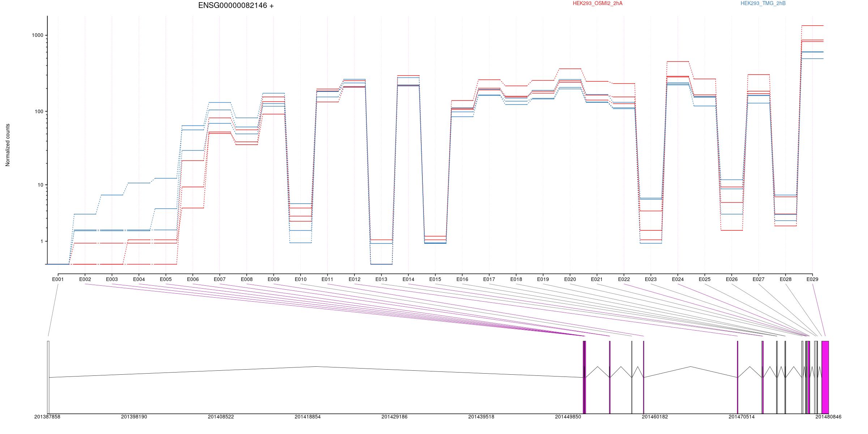Click exon label E002

85,279
